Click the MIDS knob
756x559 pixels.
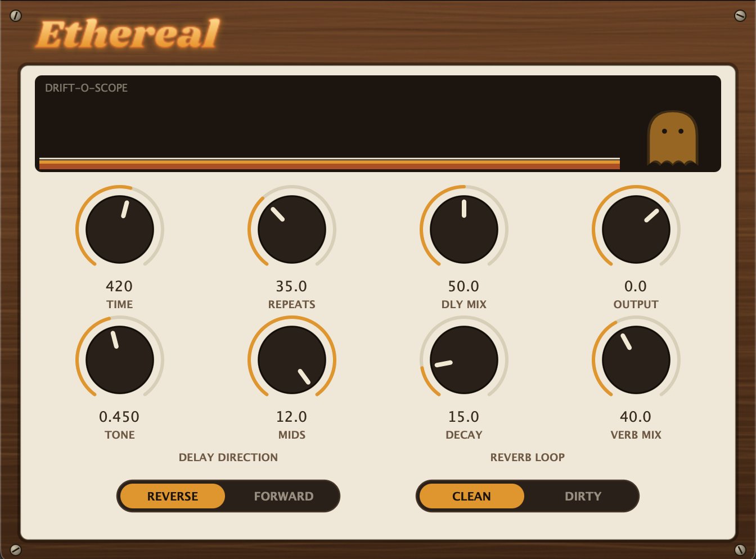pos(292,360)
